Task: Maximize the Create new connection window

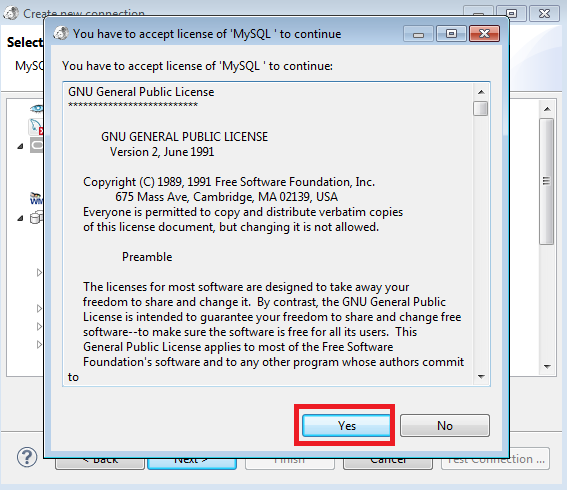Action: point(511,14)
